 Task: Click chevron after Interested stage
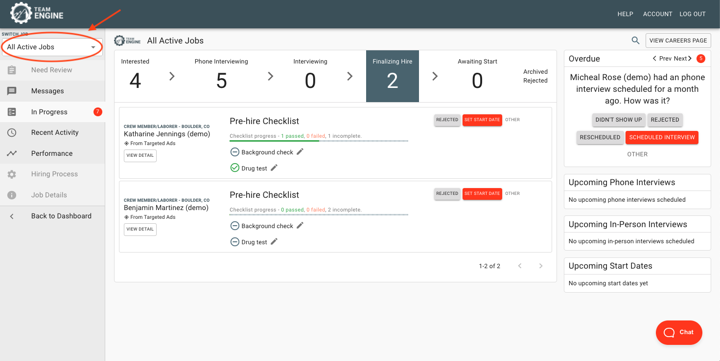click(x=172, y=76)
